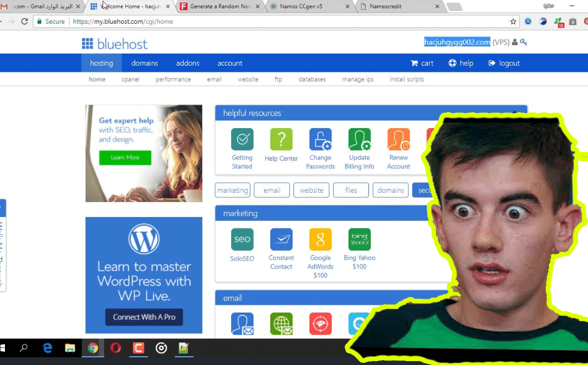Open the cart link

[x=423, y=63]
